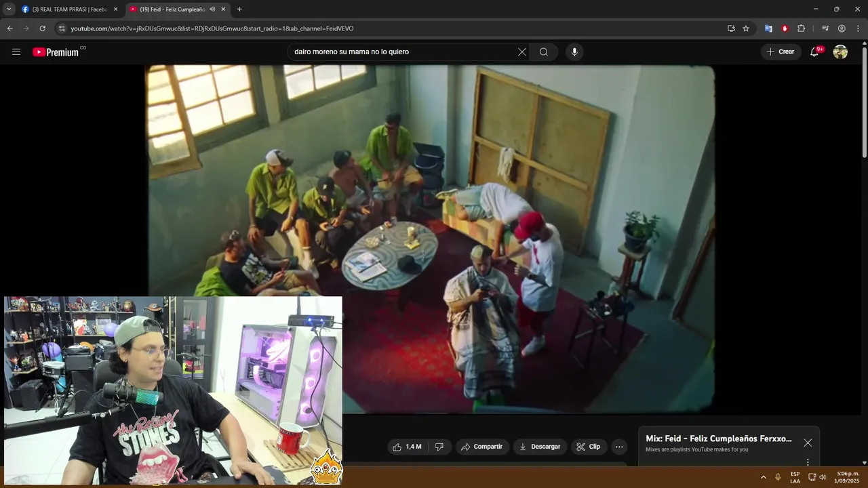
Task: Open Chrome extensions puzzle menu
Action: coord(801,28)
